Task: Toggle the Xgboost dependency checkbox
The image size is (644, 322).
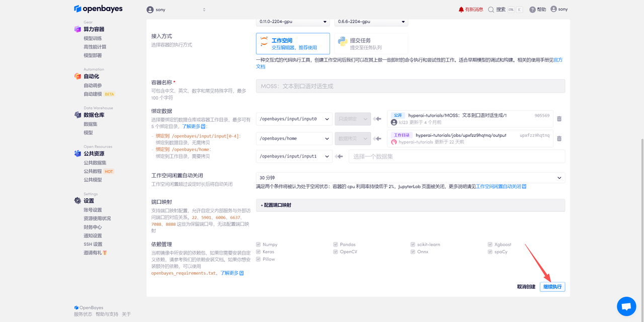Action: coord(490,245)
